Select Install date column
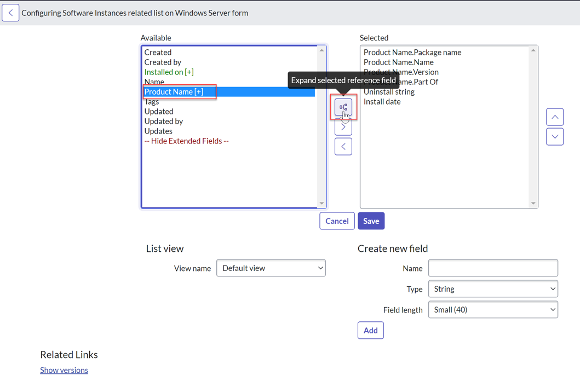This screenshot has height=382, width=580. click(x=446, y=102)
